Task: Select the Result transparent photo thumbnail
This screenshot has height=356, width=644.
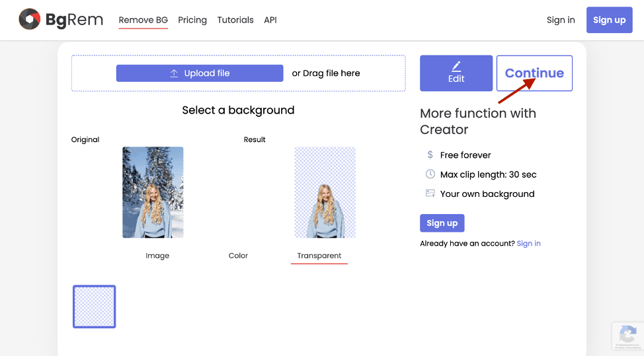Action: pos(325,192)
